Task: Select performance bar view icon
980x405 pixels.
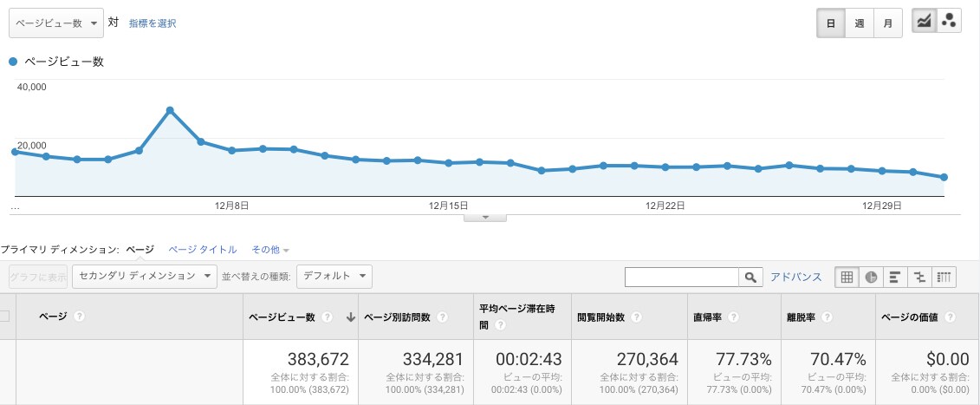Action: pyautogui.click(x=895, y=277)
